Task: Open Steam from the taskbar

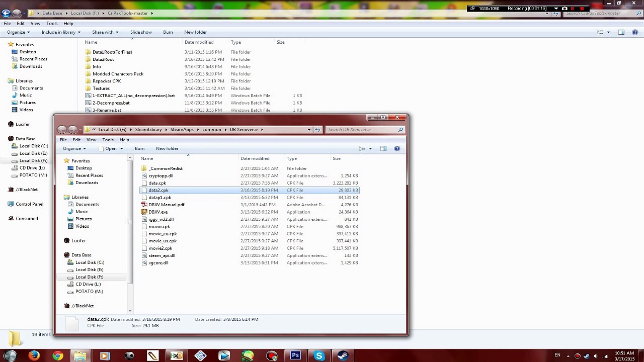Action: 343,356
